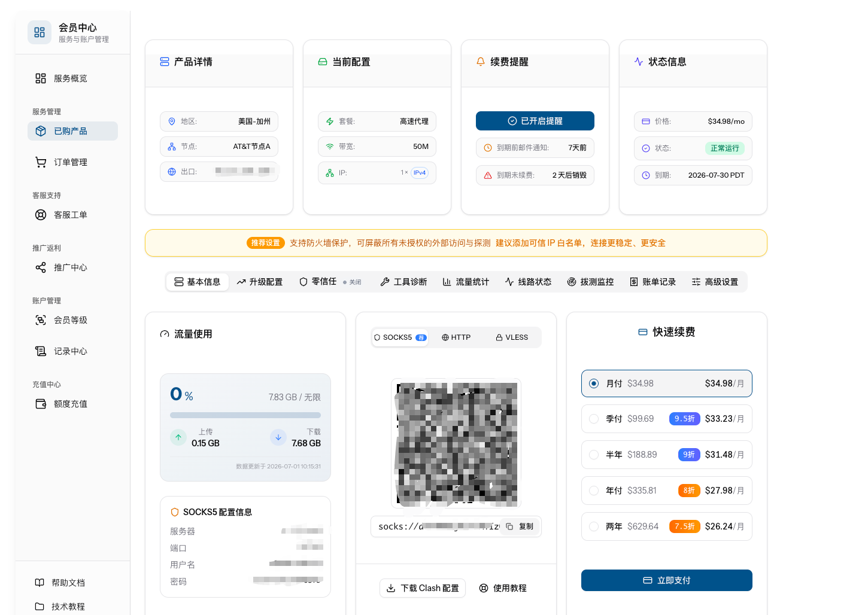Click the 会员中心 logo icon
Viewport: 868px width, 615px height.
click(x=40, y=32)
